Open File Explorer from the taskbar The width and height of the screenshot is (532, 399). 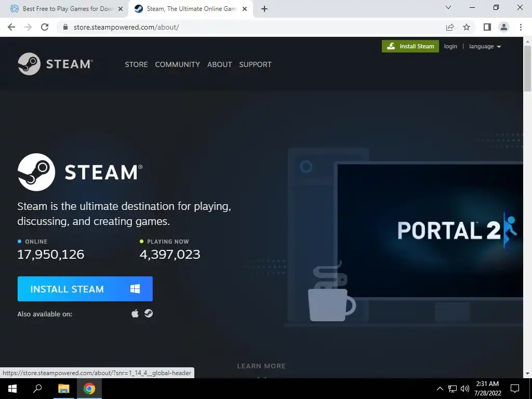point(63,389)
